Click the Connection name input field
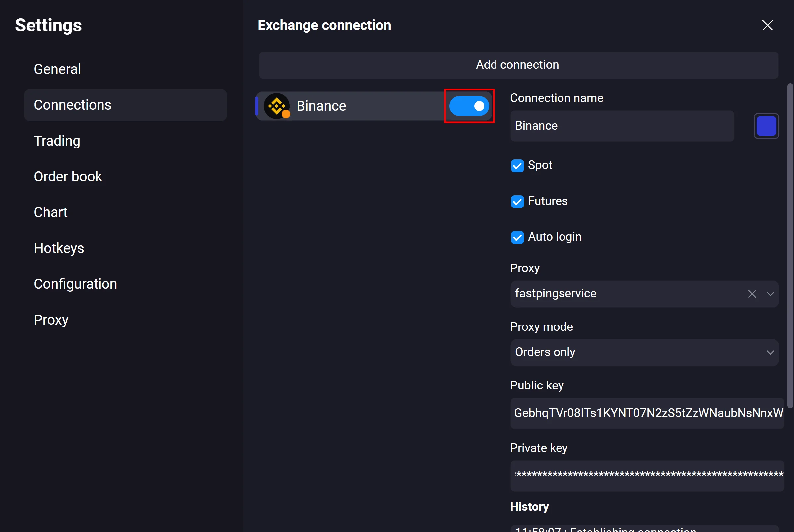 [x=622, y=126]
